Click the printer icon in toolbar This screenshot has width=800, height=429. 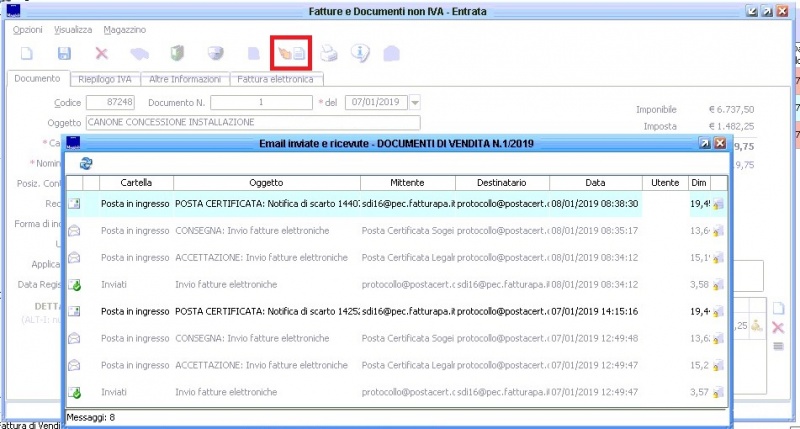click(x=329, y=53)
